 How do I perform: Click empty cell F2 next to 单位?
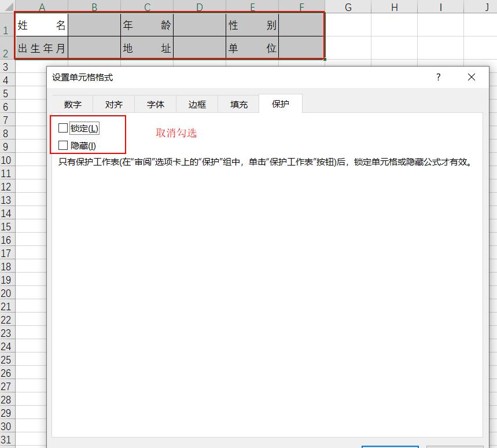tap(301, 47)
